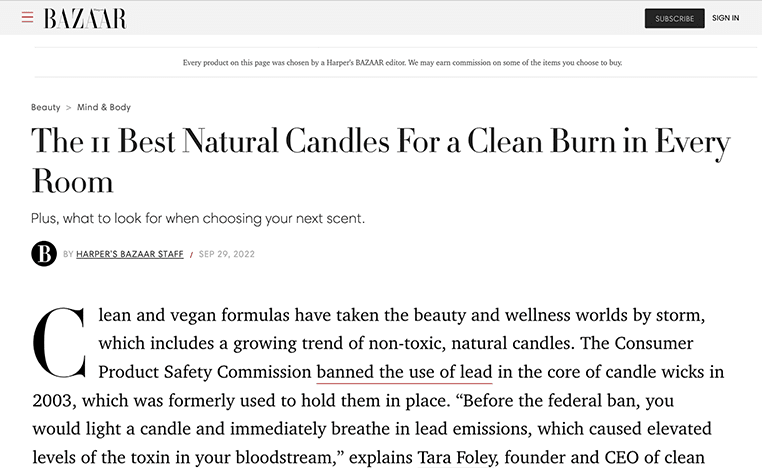Click the Subscribe button
The image size is (762, 468).
[x=675, y=18]
